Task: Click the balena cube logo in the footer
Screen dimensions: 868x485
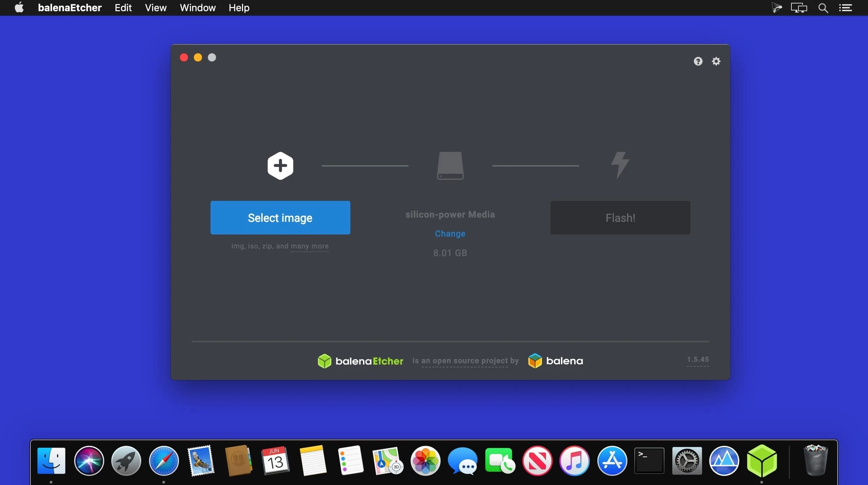Action: (x=535, y=361)
